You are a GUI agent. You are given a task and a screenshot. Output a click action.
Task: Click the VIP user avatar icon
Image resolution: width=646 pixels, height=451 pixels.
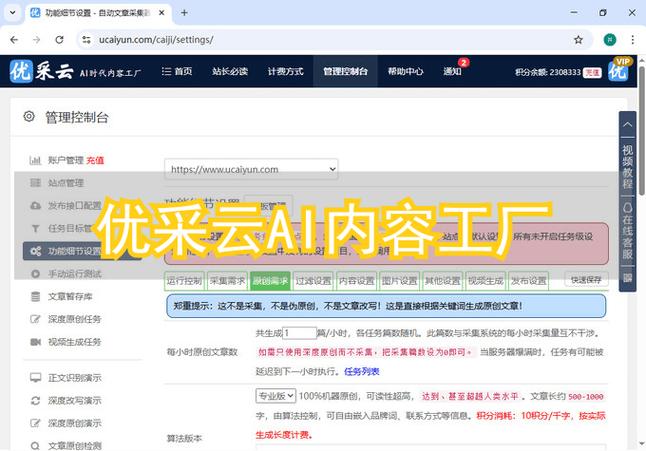tap(619, 70)
